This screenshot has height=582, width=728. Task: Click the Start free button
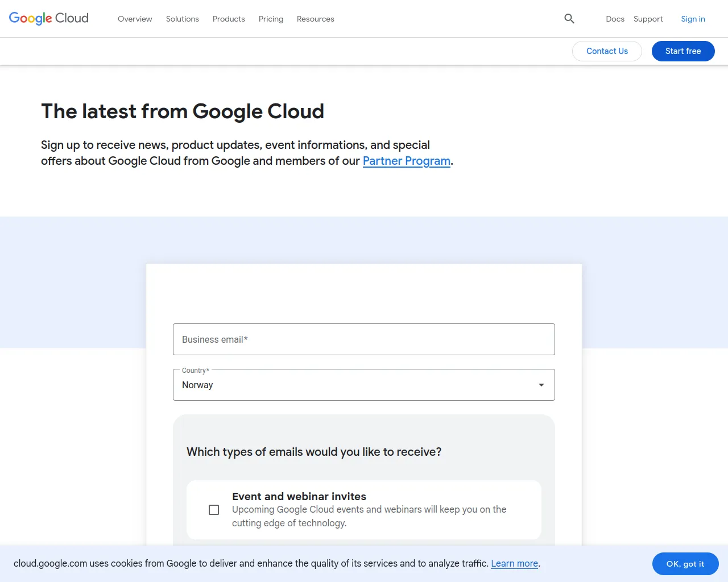coord(682,51)
